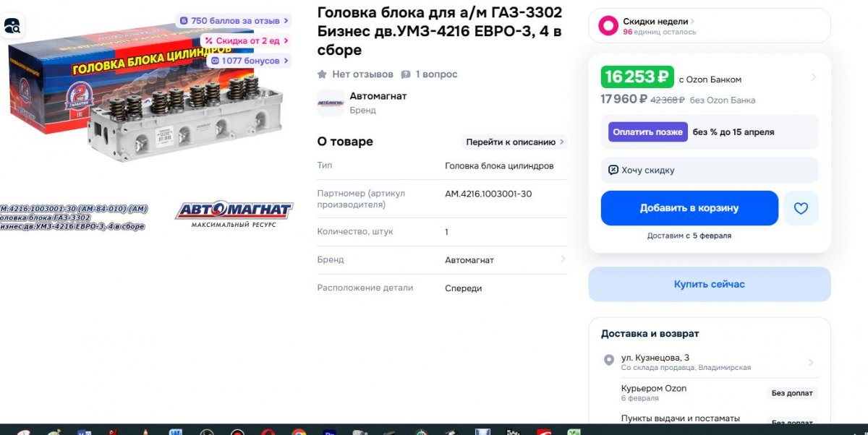
Task: Expand the Бренд Автомагнат row chevron
Action: 563,259
